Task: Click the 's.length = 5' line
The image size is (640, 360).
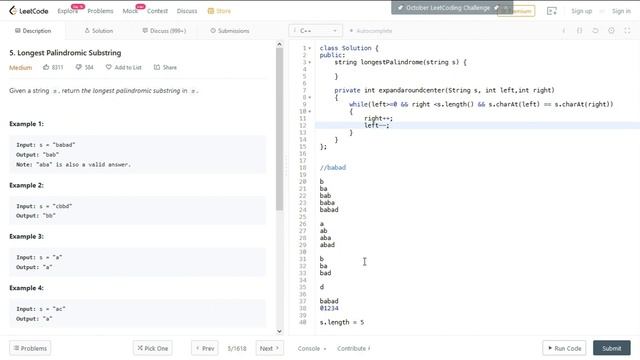Action: [x=342, y=322]
